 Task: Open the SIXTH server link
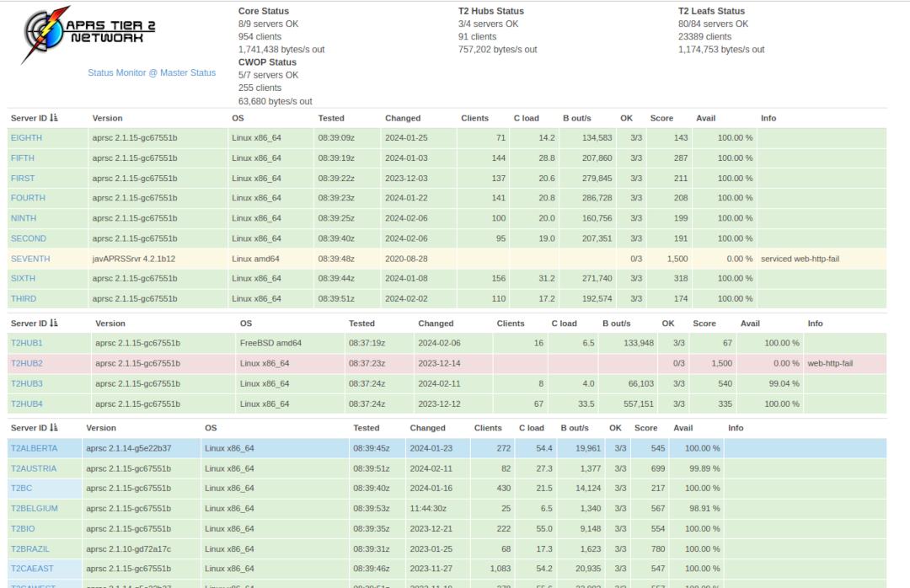23,279
